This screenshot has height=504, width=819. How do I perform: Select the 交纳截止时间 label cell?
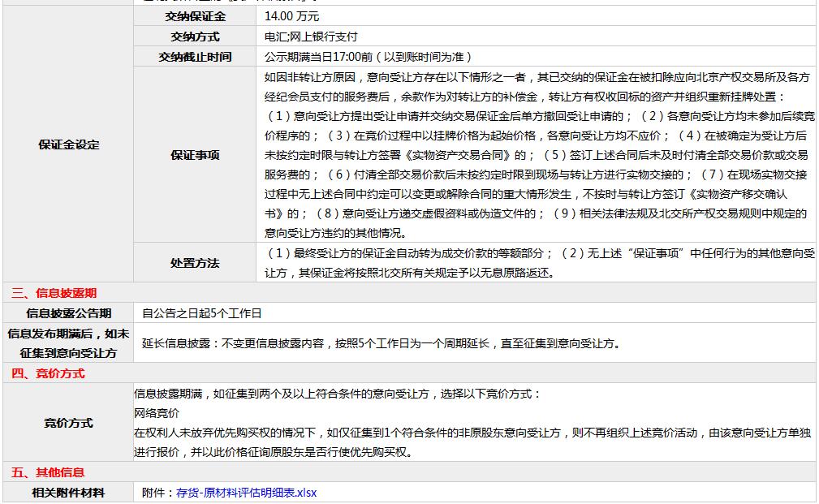point(195,57)
